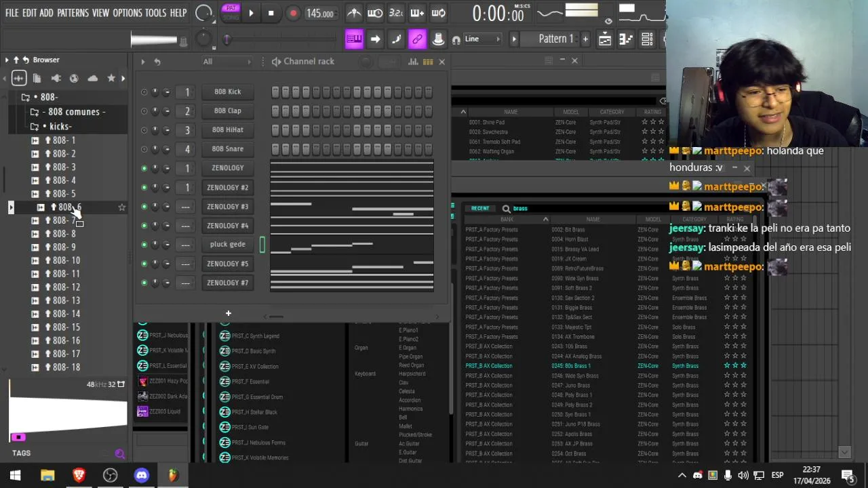The image size is (868, 488).
Task: Open the FILE menu
Action: click(12, 13)
